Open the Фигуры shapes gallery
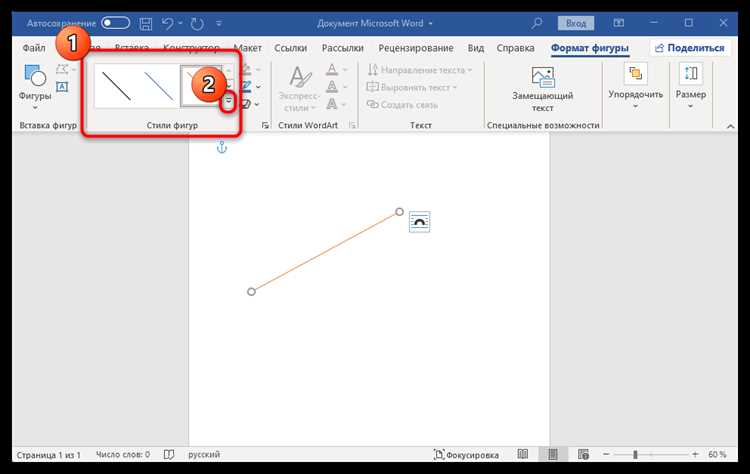 pos(35,87)
